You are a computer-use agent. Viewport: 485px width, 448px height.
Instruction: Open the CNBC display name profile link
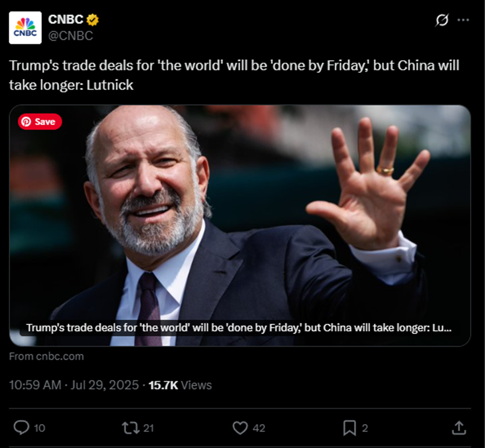pos(65,19)
